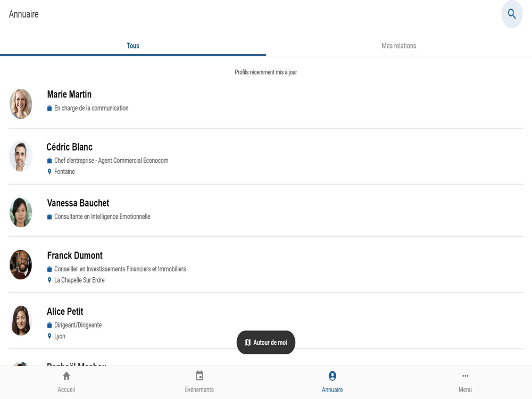Click Conseiller en Investissements Financiers et Immobiliers
The image size is (532, 399).
pyautogui.click(x=120, y=269)
